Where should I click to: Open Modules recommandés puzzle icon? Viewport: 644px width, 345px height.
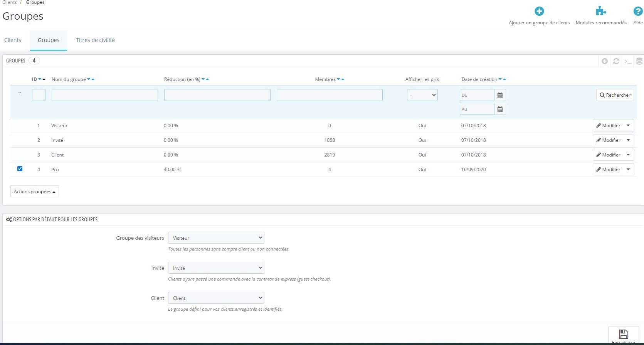point(601,11)
